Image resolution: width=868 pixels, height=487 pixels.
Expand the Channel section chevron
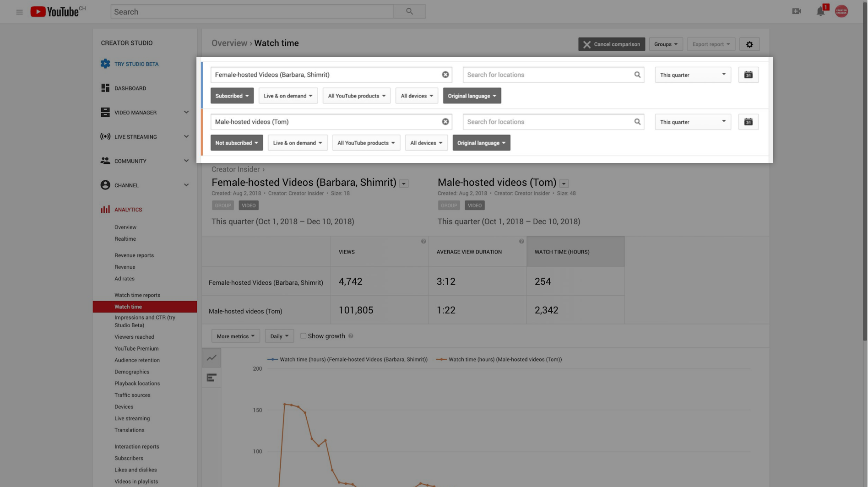[186, 185]
